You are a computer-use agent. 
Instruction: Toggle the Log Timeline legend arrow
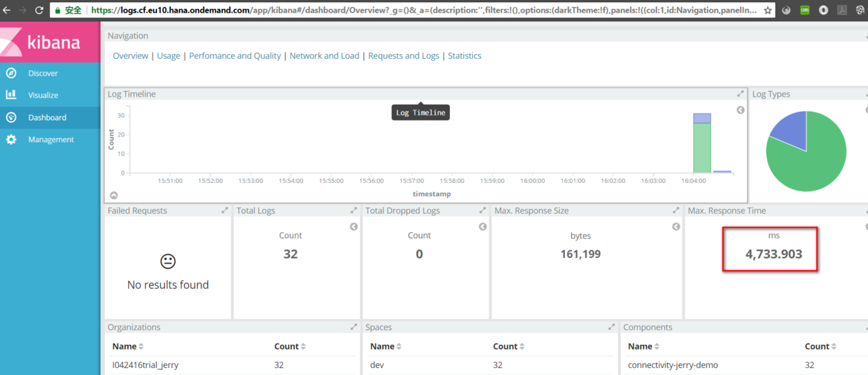click(x=741, y=110)
